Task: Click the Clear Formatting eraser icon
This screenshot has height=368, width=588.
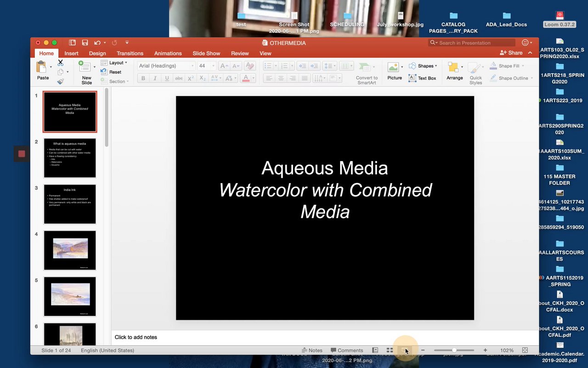Action: click(249, 66)
